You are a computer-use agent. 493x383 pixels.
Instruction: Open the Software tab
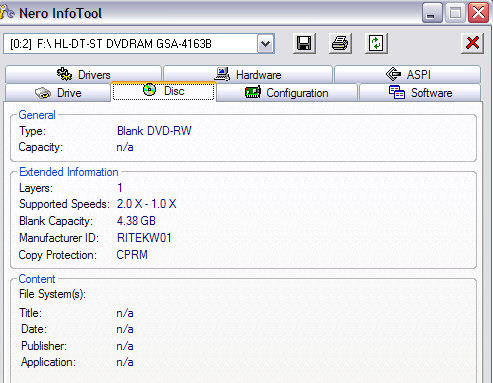[420, 93]
